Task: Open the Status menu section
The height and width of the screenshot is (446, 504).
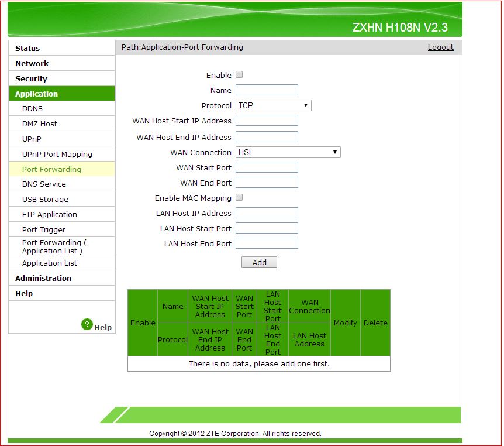Action: point(62,48)
